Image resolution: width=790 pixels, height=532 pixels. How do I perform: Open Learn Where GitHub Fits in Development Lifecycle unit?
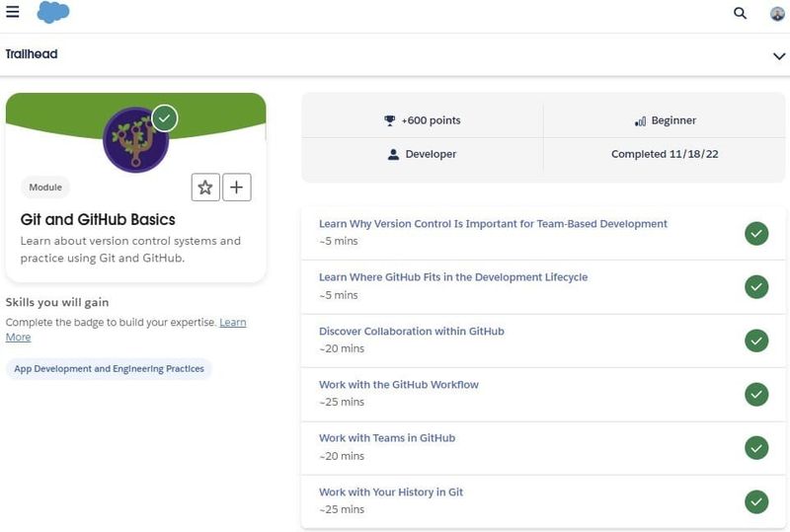(453, 277)
